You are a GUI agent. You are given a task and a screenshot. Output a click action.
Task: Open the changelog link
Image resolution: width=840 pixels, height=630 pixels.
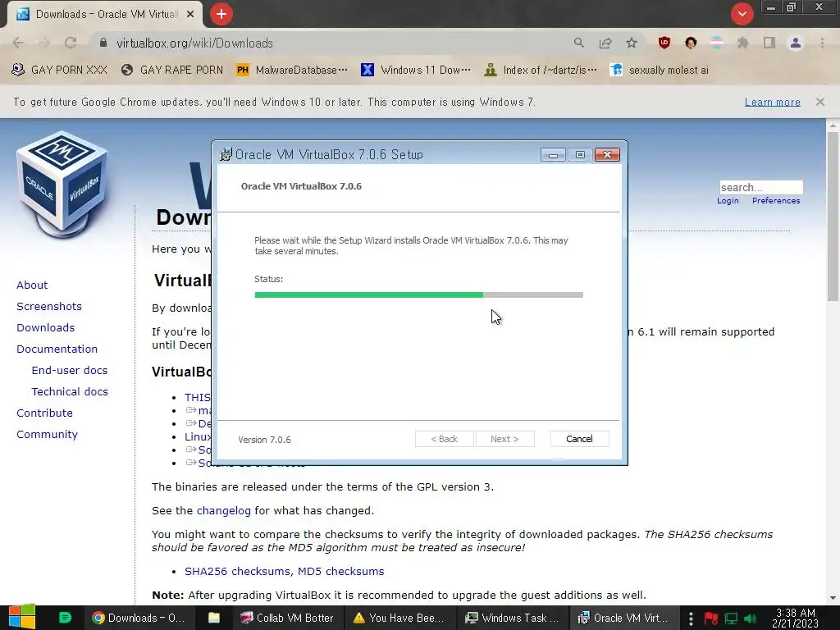(223, 510)
